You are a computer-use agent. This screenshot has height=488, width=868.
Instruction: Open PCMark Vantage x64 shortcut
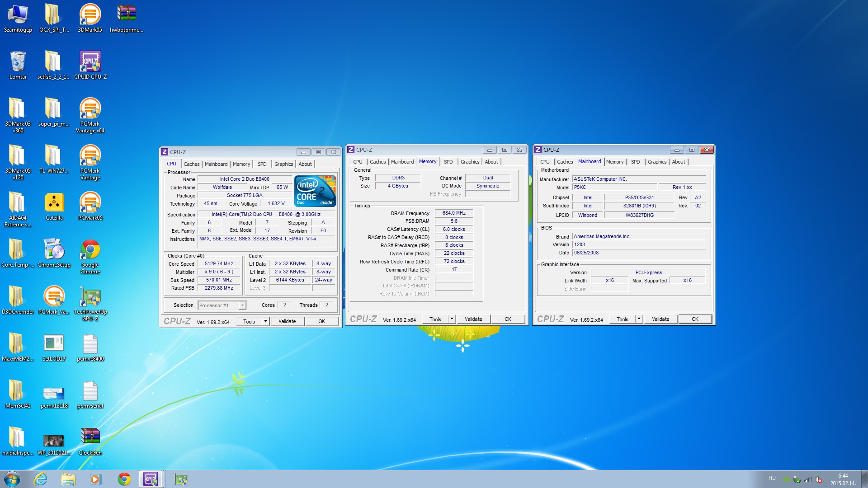90,115
